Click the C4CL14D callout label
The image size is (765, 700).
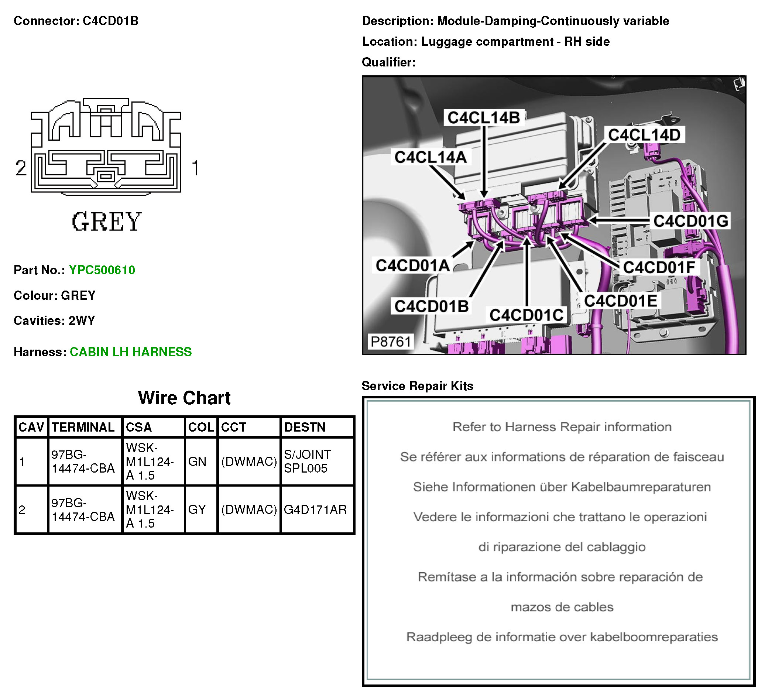(x=644, y=135)
